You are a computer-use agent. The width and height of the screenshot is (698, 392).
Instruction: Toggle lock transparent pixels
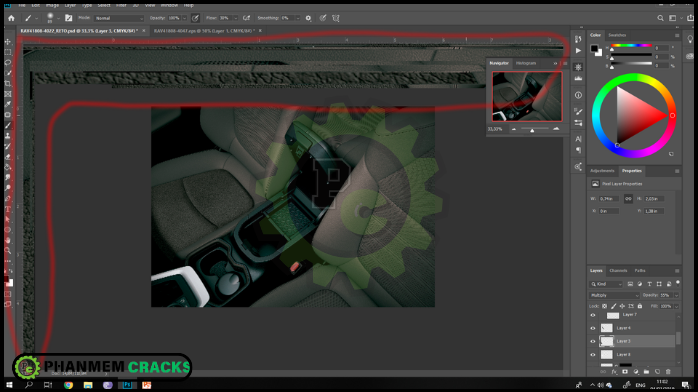[605, 306]
